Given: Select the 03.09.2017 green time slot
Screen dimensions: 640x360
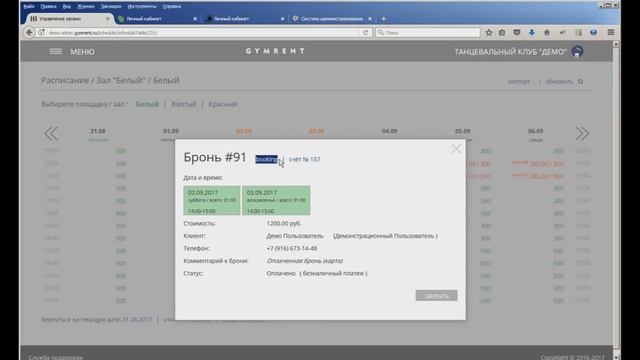Looking at the screenshot, I should (x=276, y=200).
